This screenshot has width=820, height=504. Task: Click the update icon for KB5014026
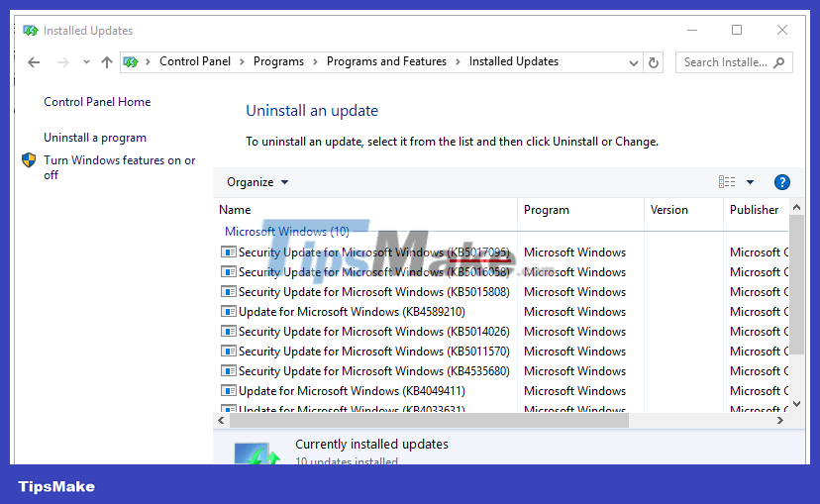pos(229,332)
